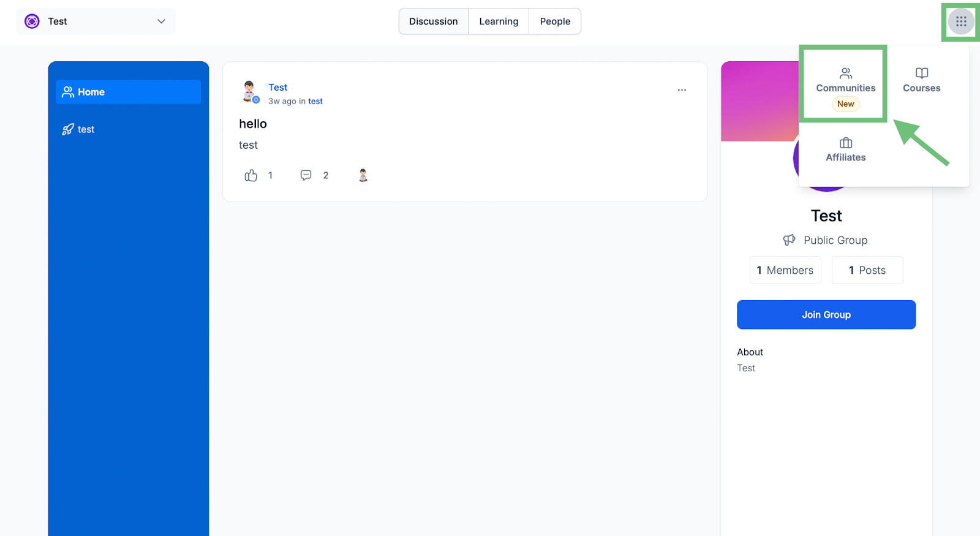Click the post author's avatar picture
Screen dimensions: 980x536
coord(250,92)
